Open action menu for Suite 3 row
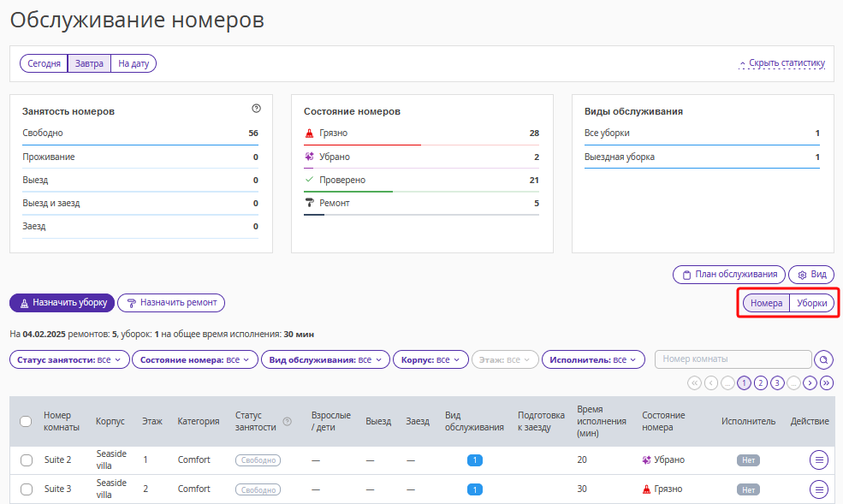The height and width of the screenshot is (504, 843). 819,489
